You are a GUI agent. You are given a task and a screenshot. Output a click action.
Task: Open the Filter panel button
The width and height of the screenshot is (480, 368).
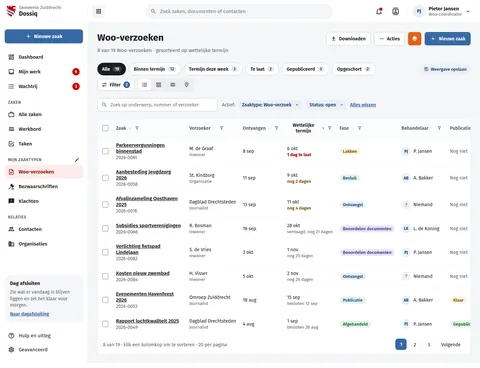116,85
